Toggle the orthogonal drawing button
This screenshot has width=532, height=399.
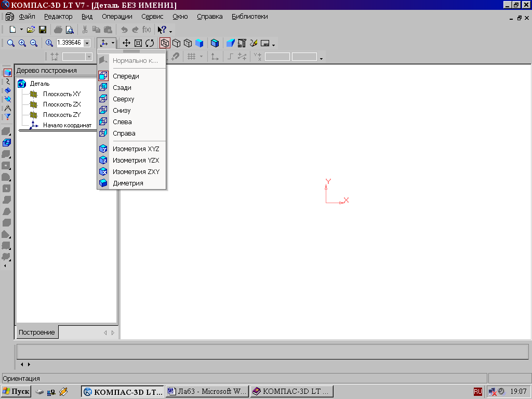[230, 57]
